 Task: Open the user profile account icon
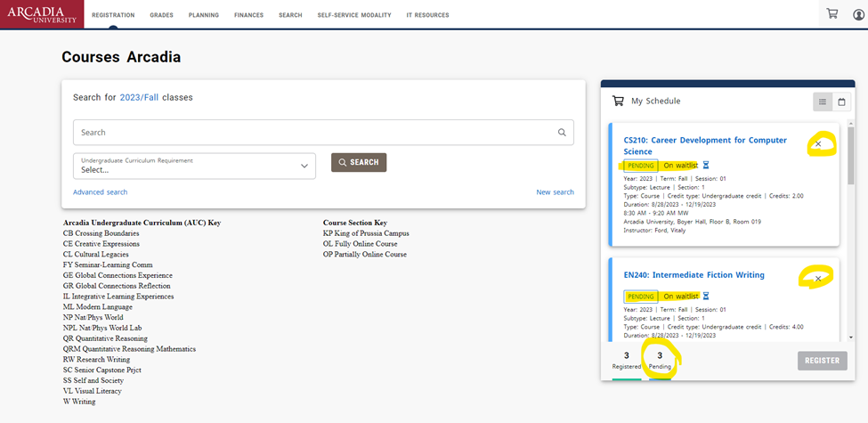click(858, 15)
